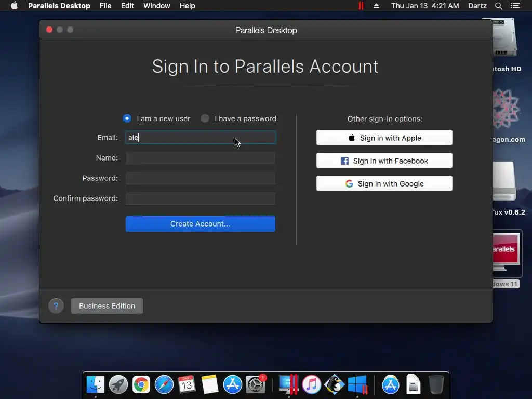The height and width of the screenshot is (399, 532).
Task: Open the Help menu
Action: pos(187,6)
